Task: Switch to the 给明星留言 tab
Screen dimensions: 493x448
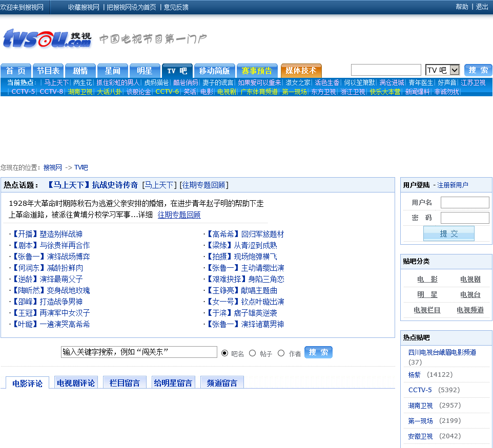Action: tap(173, 383)
